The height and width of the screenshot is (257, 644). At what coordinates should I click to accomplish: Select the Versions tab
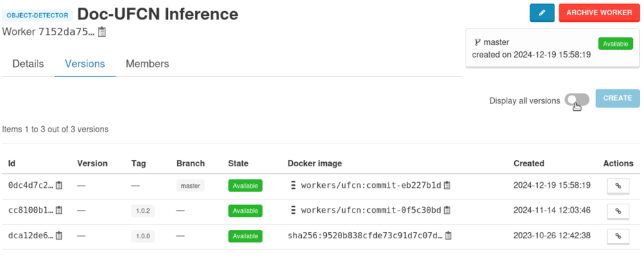click(85, 64)
